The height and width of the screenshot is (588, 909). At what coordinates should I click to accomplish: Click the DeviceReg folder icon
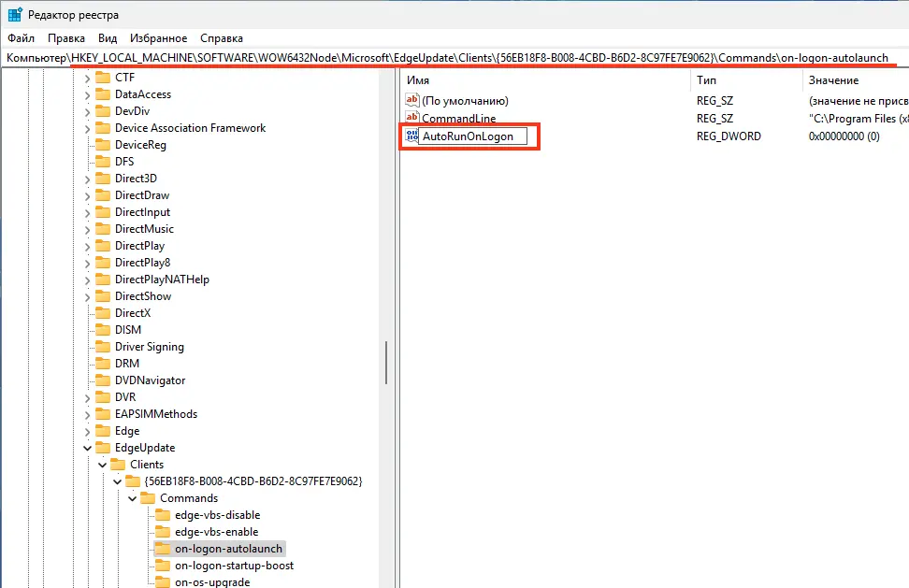103,144
